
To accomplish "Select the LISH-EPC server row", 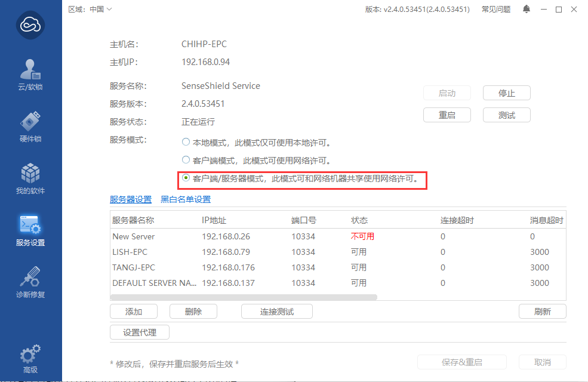I will coord(338,252).
